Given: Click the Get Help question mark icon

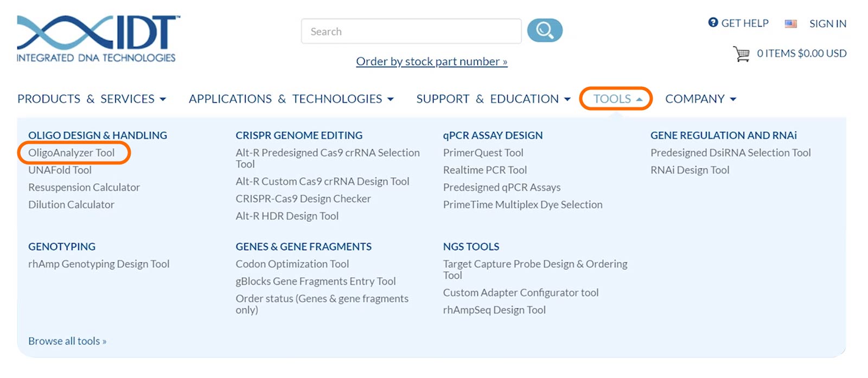Looking at the screenshot, I should tap(713, 22).
